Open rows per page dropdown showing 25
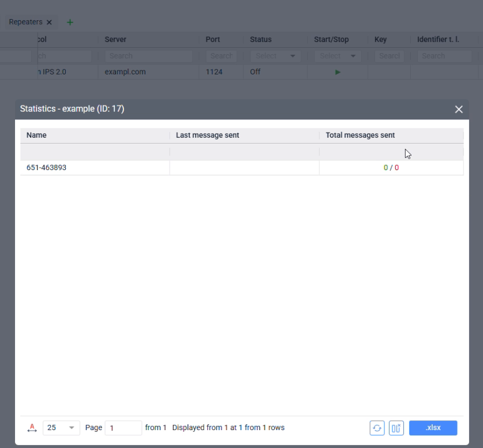Screen dimensions: 483x448 pos(61,428)
